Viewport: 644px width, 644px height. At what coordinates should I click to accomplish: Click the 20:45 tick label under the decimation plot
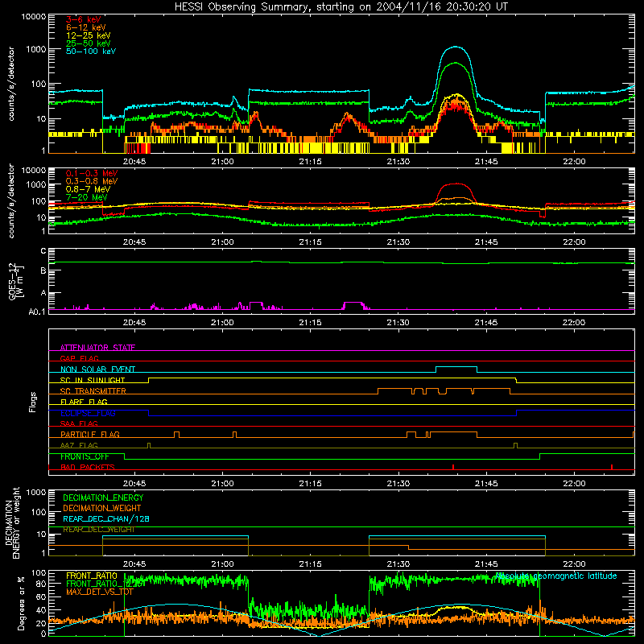coord(134,564)
